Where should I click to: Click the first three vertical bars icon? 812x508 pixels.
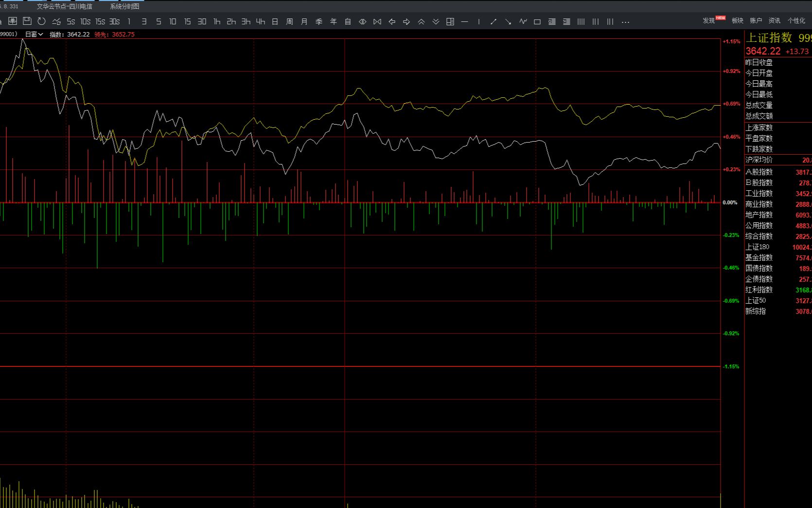point(596,21)
